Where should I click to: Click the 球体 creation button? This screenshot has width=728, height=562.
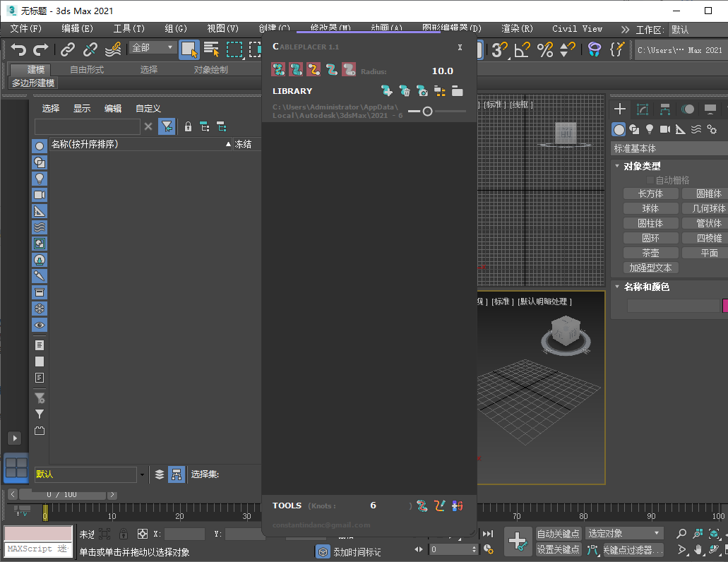[650, 208]
